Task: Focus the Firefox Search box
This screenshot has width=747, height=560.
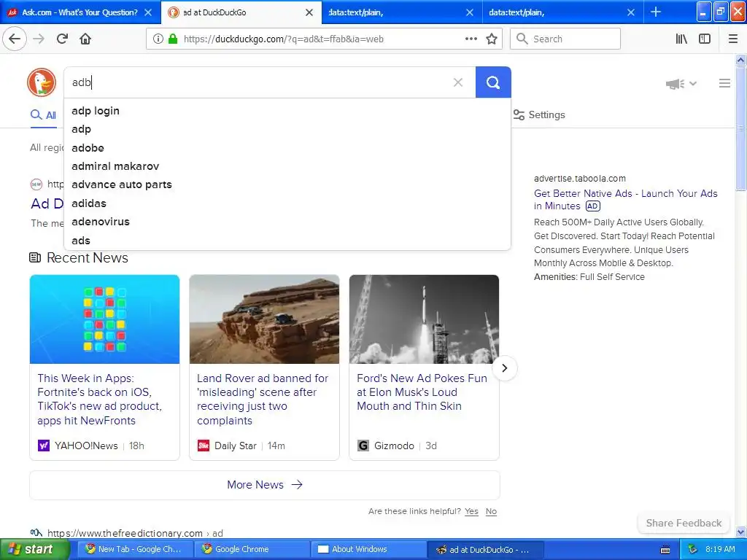Action: coord(565,39)
